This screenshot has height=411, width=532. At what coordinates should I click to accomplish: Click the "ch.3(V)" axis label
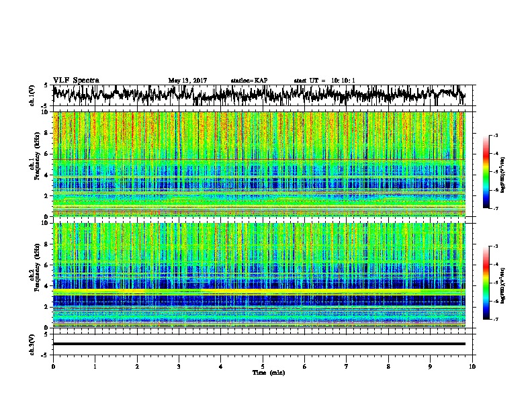(x=32, y=345)
